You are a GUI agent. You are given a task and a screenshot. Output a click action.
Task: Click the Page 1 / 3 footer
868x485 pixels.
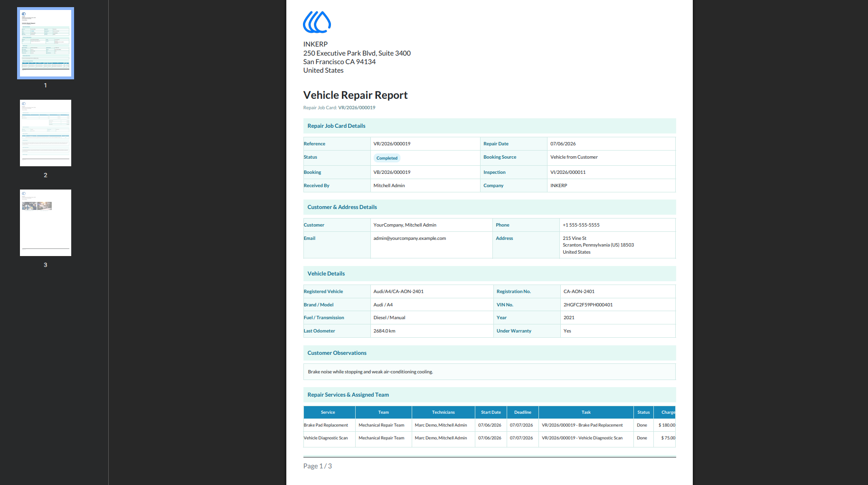point(318,466)
